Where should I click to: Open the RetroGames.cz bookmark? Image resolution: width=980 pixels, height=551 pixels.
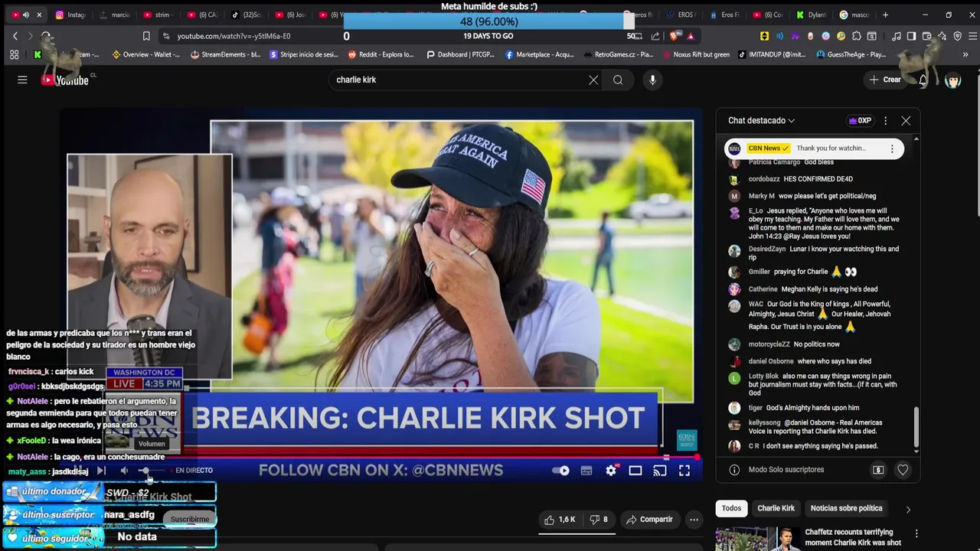[618, 54]
